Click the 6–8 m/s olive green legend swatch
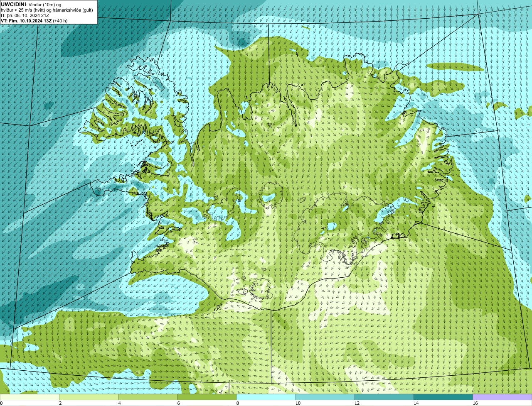The image size is (532, 406). (x=207, y=397)
